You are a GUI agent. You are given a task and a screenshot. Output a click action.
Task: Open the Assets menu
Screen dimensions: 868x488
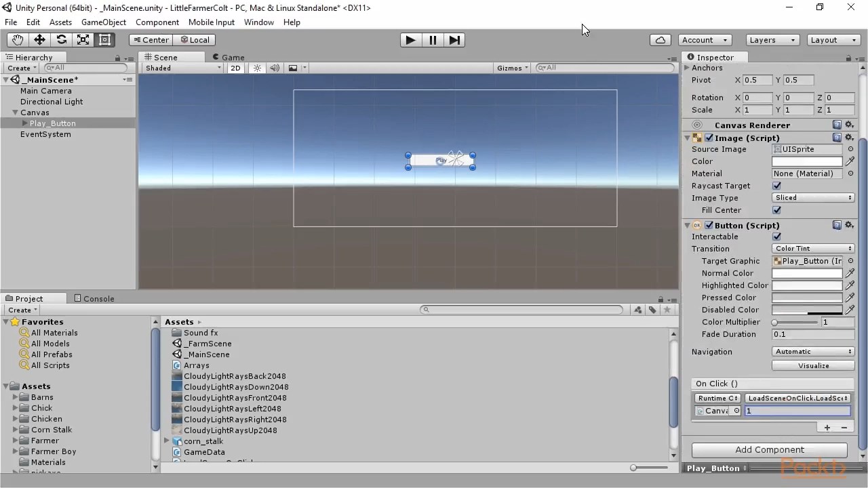[60, 22]
